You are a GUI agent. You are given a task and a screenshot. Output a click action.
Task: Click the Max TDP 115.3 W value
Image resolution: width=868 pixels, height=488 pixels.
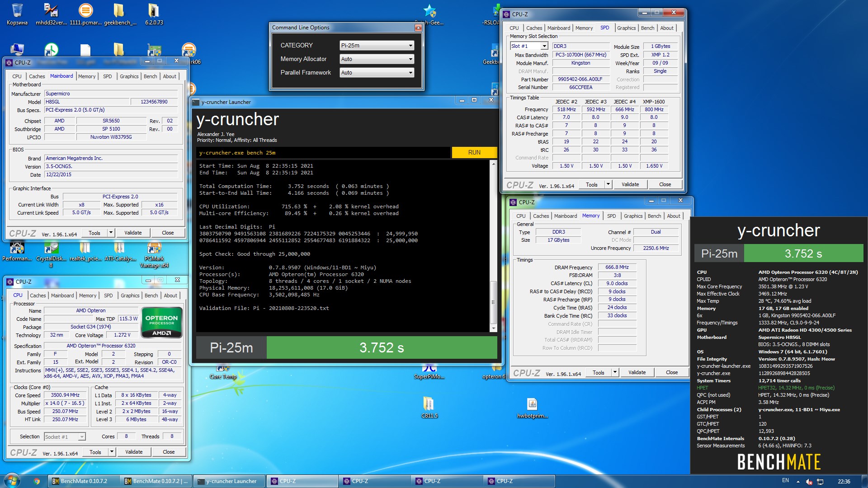(128, 319)
